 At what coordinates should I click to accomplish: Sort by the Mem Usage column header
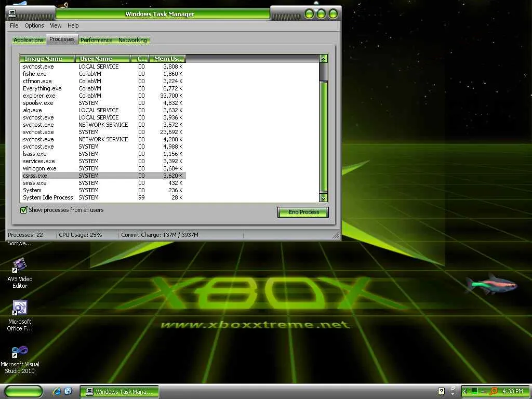pos(168,59)
